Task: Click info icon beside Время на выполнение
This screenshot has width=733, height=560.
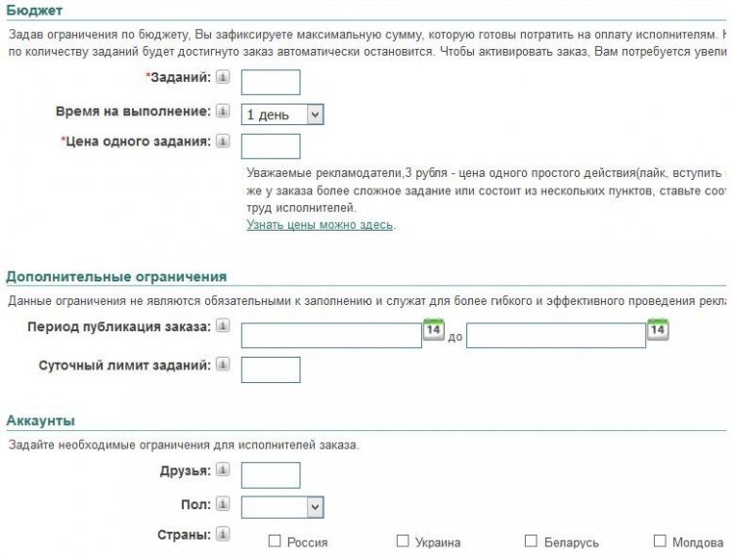Action: click(223, 111)
